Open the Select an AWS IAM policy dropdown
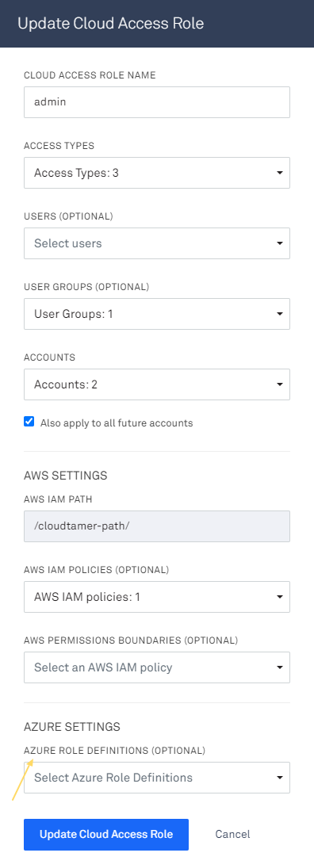Screen dimensions: 314x868 point(157,667)
